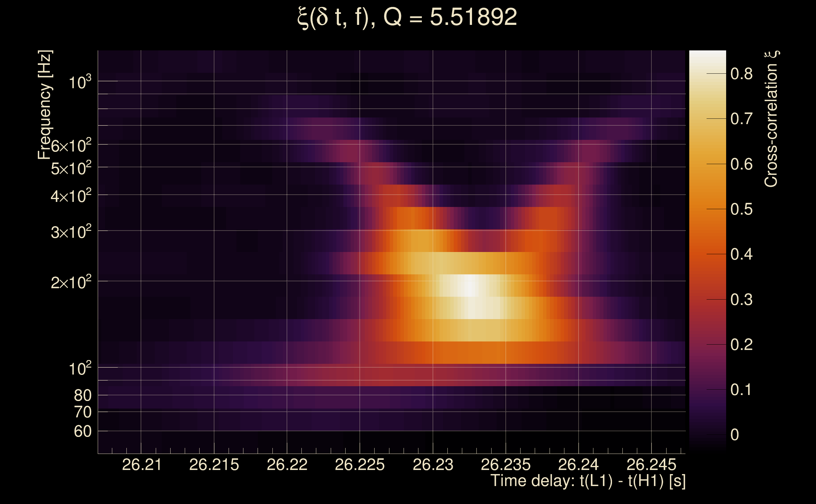Click the 26.23 tick label on the x-axis
This screenshot has height=504, width=816.
(x=433, y=465)
